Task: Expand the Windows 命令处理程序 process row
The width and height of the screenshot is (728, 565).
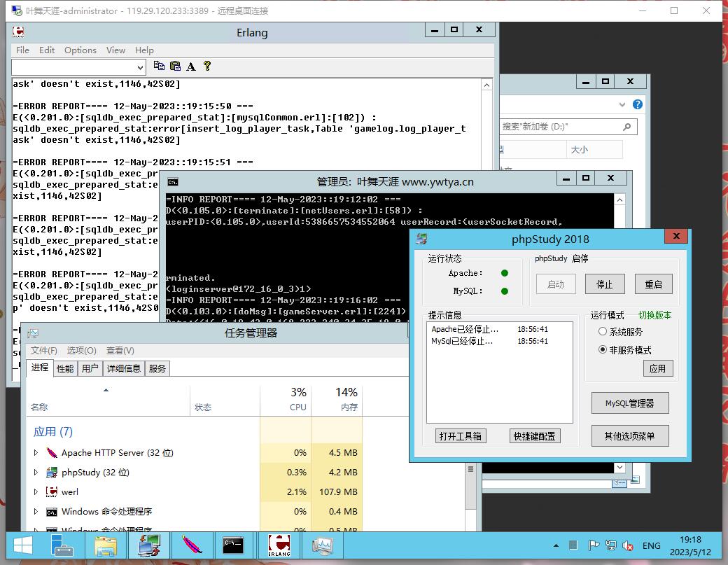Action: 36,511
